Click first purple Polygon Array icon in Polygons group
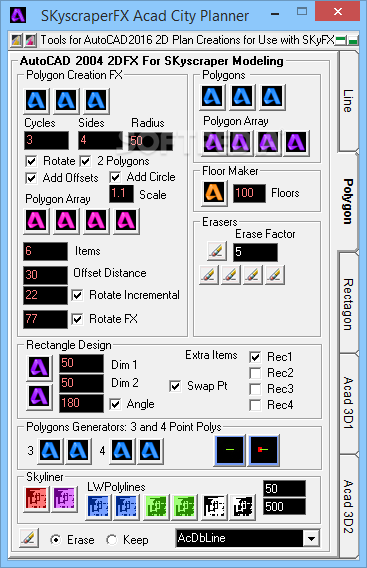The width and height of the screenshot is (367, 568). click(214, 143)
